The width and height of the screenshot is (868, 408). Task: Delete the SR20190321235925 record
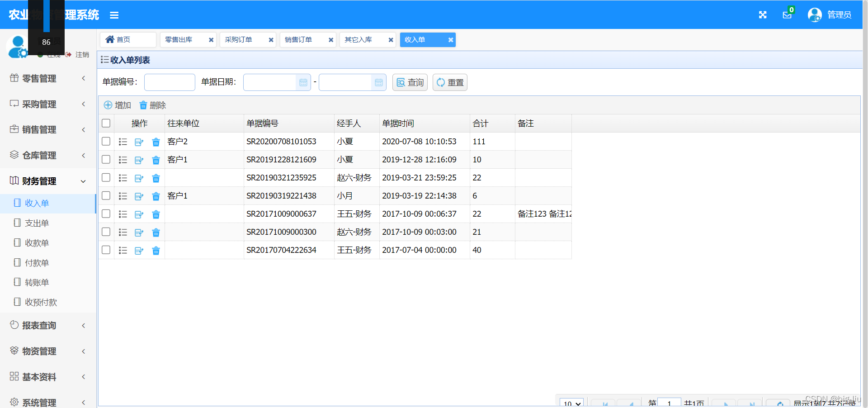156,178
